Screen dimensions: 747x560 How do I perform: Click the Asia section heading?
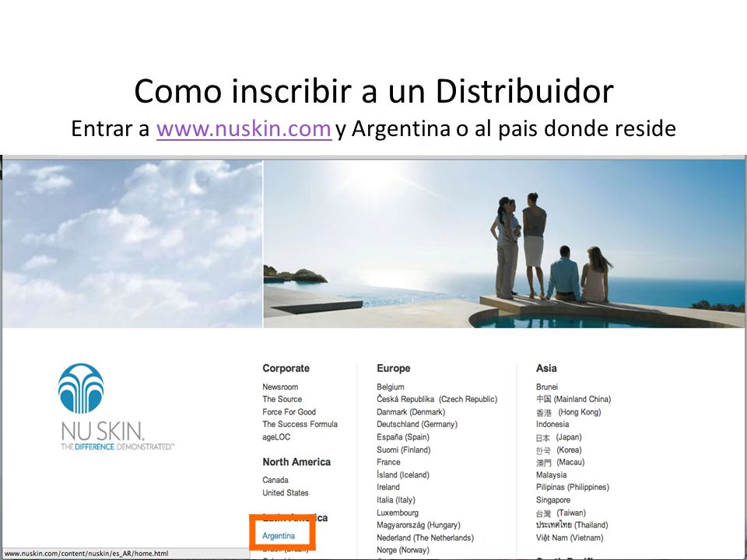[x=546, y=368]
